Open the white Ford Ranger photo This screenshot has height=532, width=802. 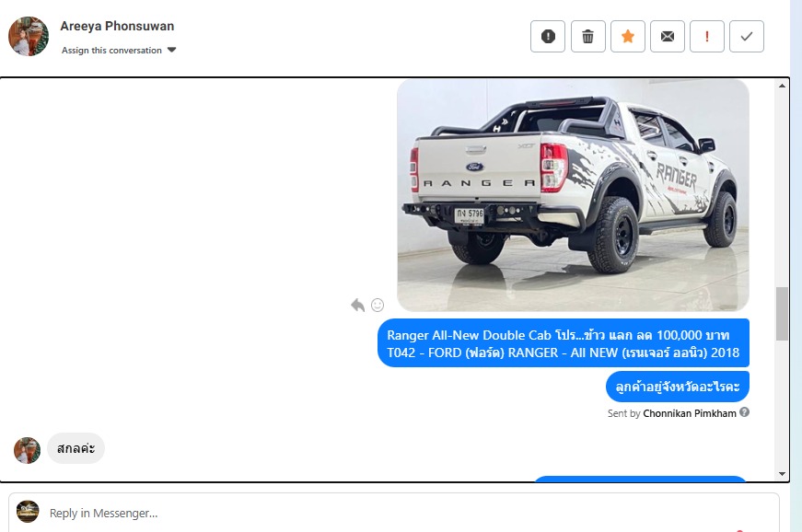click(574, 195)
